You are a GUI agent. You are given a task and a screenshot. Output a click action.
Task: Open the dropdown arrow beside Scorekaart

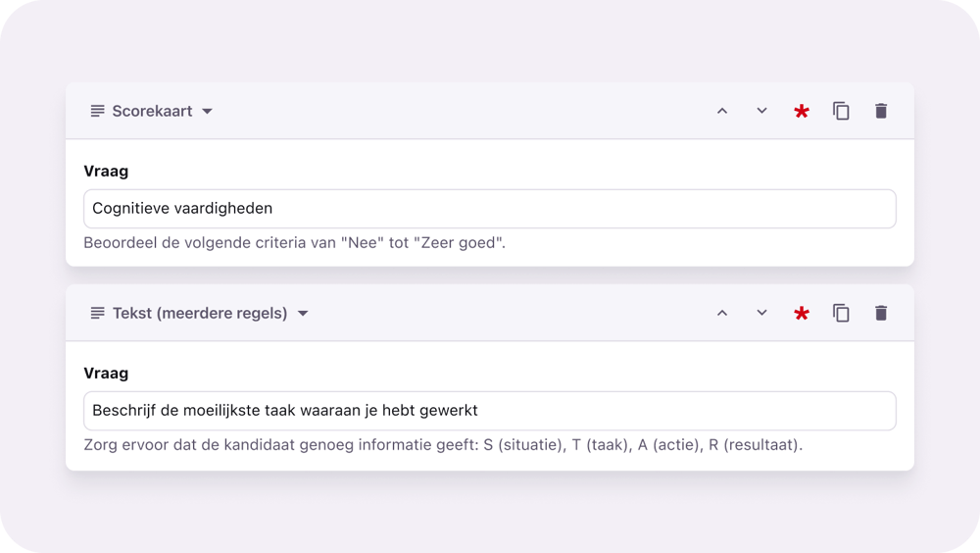[x=207, y=112]
